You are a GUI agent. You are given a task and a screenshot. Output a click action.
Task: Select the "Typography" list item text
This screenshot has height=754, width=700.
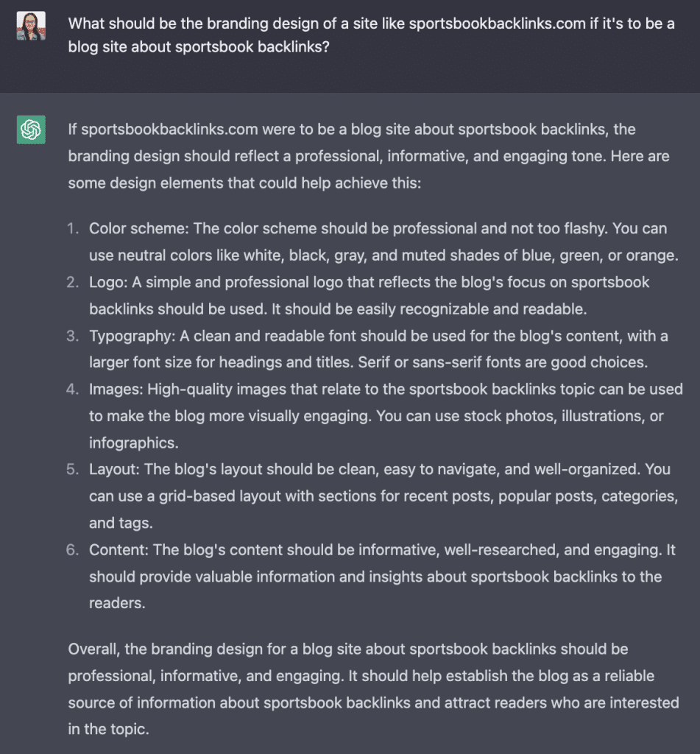378,349
